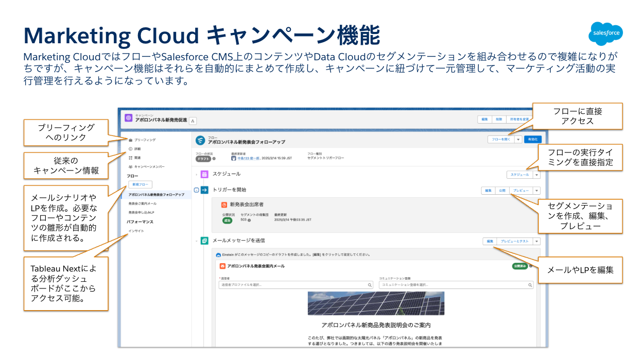Click the briefcase icon next to ブリーフィング
Screen dimensions: 644x357
[x=130, y=140]
